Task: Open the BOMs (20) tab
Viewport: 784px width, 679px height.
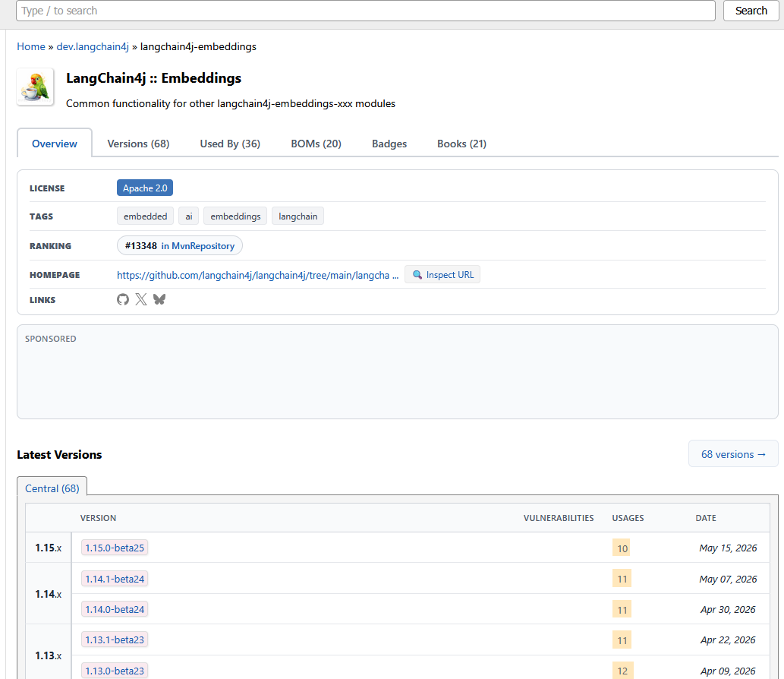Action: tap(316, 144)
